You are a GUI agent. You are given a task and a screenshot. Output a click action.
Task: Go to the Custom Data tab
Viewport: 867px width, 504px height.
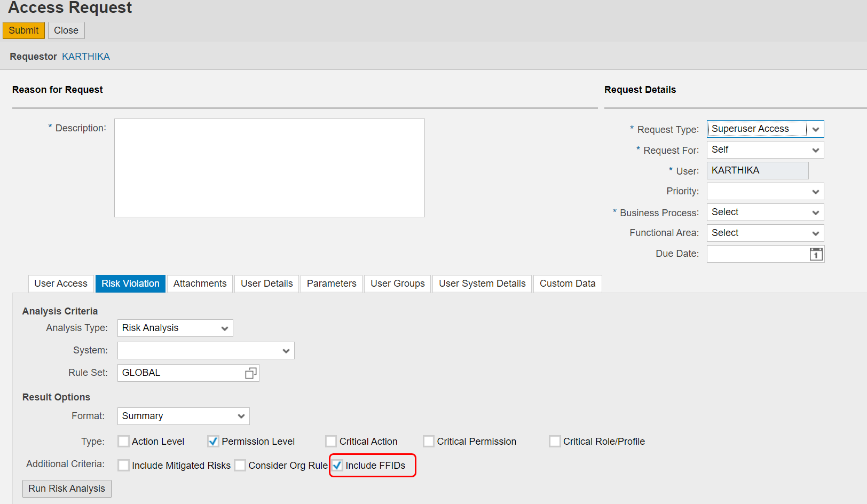click(x=567, y=283)
